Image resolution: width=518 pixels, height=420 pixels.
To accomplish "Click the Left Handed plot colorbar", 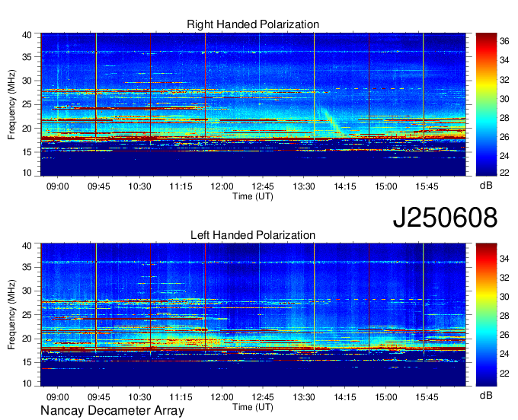I will pos(486,314).
